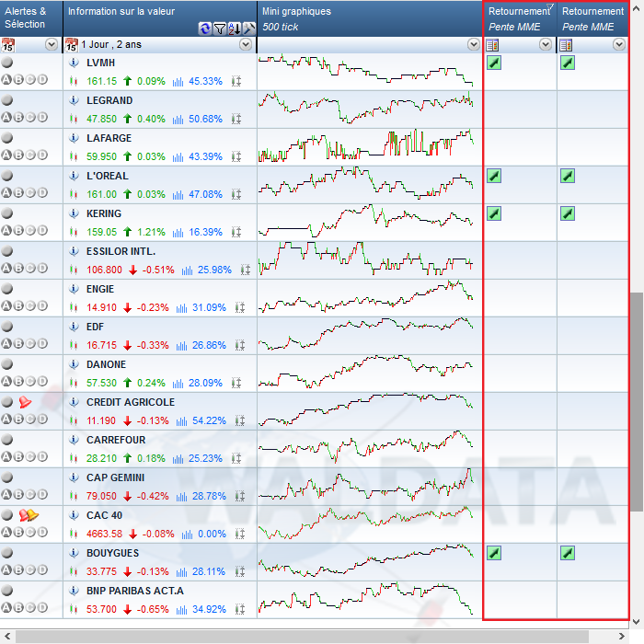Screen dimensions: 644x644
Task: Click the range icon at end of LAFARGE row
Action: [236, 156]
